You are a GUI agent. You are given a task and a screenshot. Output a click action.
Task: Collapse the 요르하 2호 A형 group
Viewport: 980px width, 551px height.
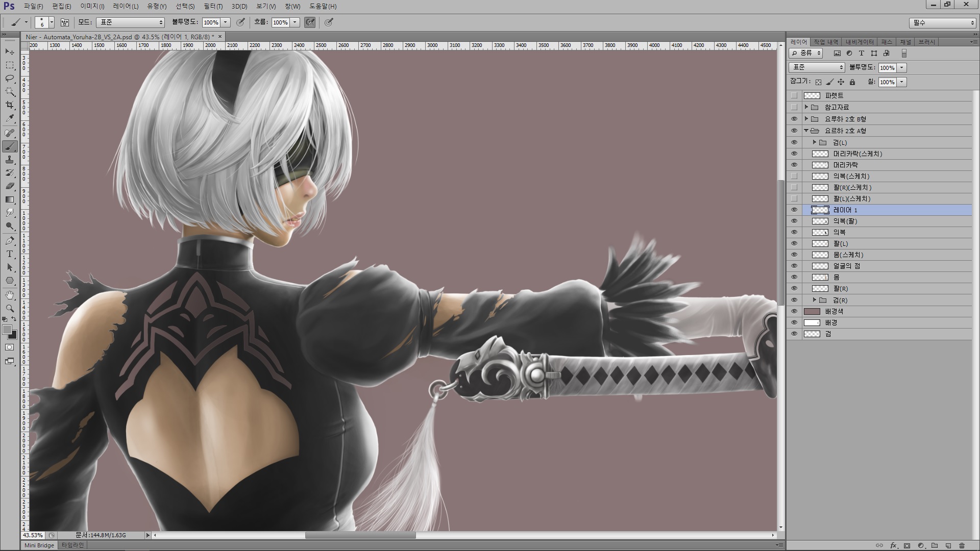click(x=806, y=131)
